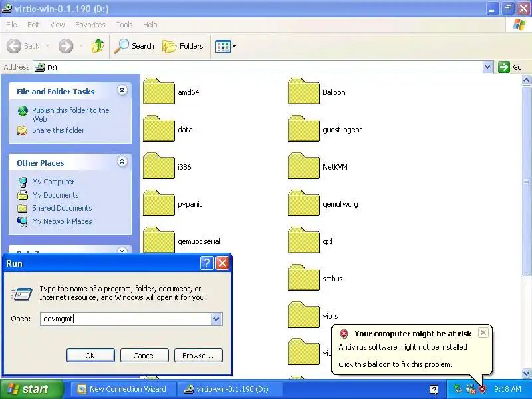Select the qxl folder icon

[303, 241]
